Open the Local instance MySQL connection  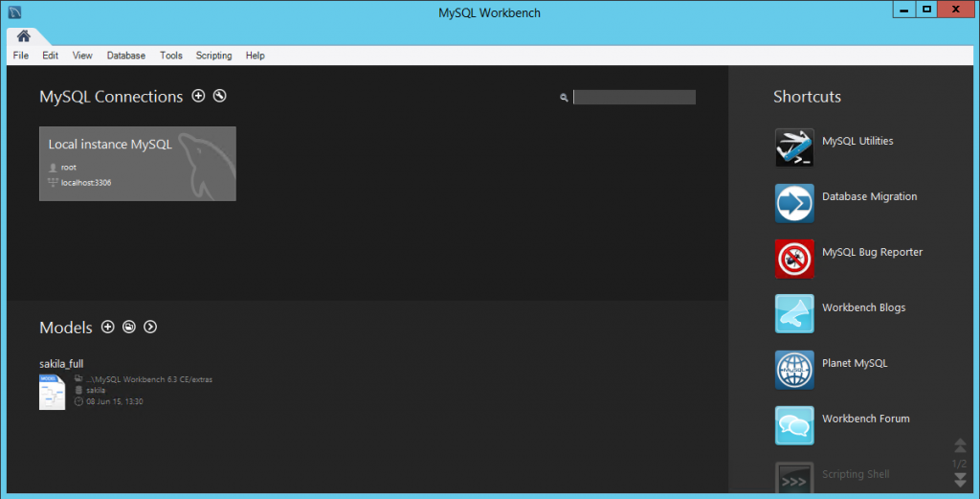[138, 164]
